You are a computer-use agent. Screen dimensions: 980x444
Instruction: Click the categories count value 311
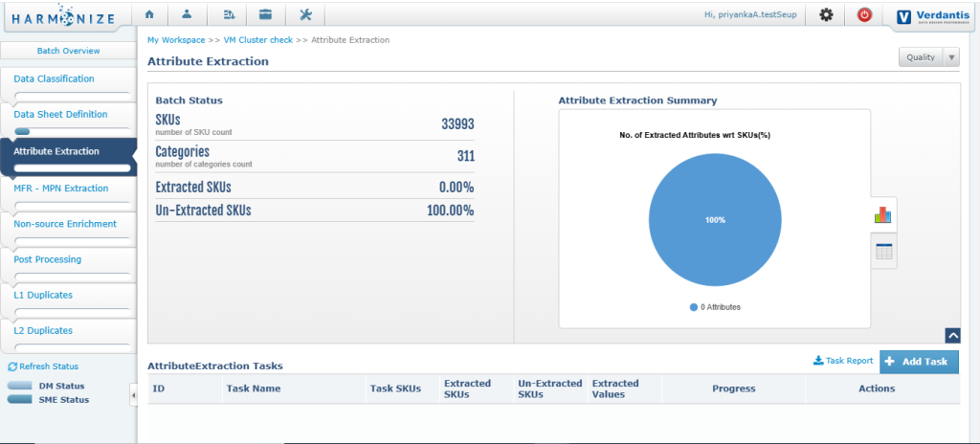point(466,156)
